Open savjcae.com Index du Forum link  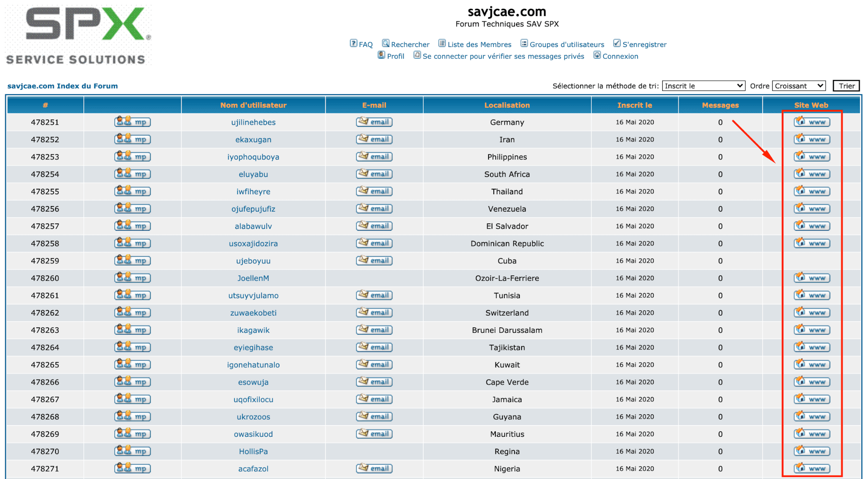tap(63, 86)
